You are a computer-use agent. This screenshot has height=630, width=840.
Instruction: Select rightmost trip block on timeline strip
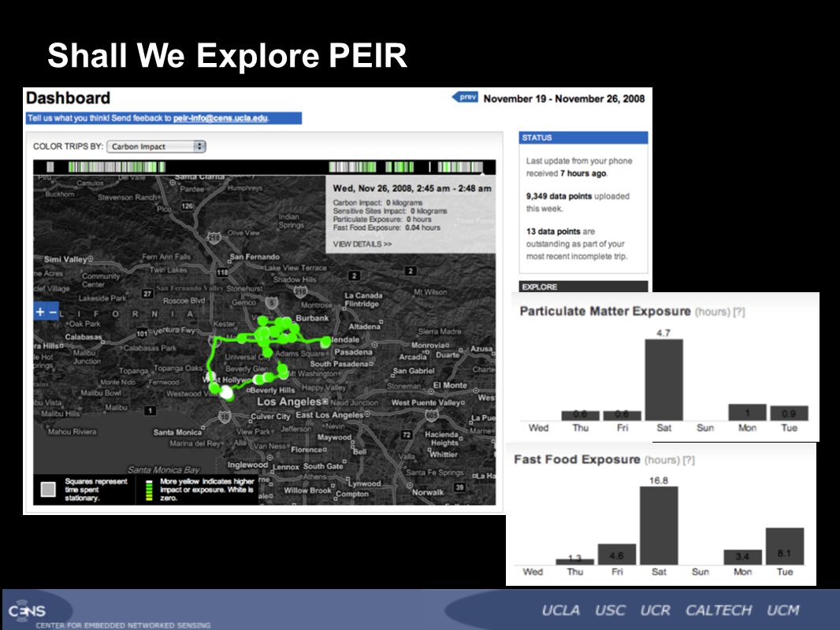pos(460,167)
